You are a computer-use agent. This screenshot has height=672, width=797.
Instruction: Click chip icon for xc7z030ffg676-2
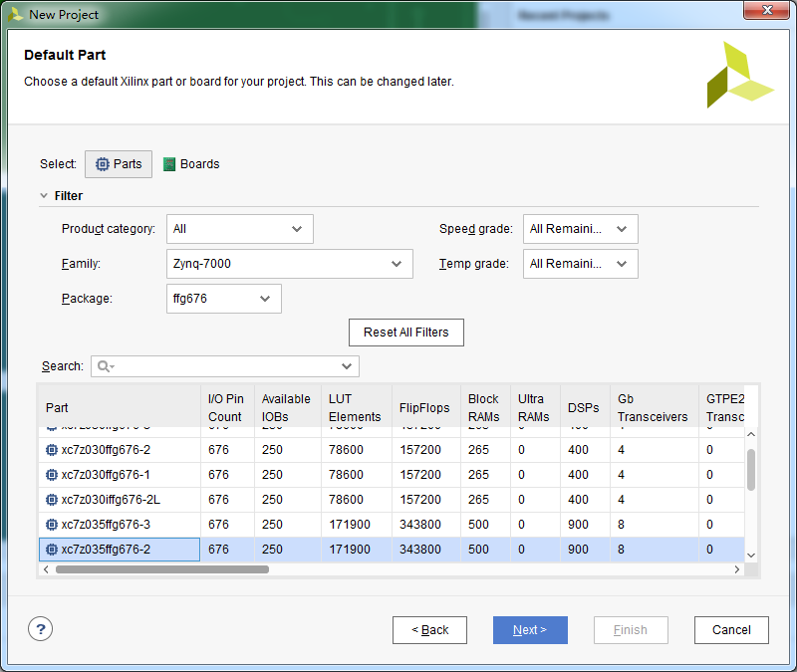(52, 450)
